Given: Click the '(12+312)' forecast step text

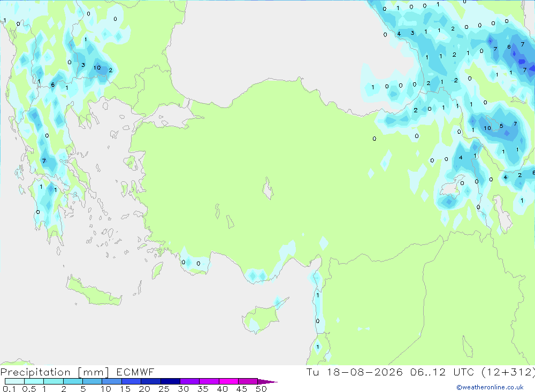Looking at the screenshot, I should coord(508,372).
